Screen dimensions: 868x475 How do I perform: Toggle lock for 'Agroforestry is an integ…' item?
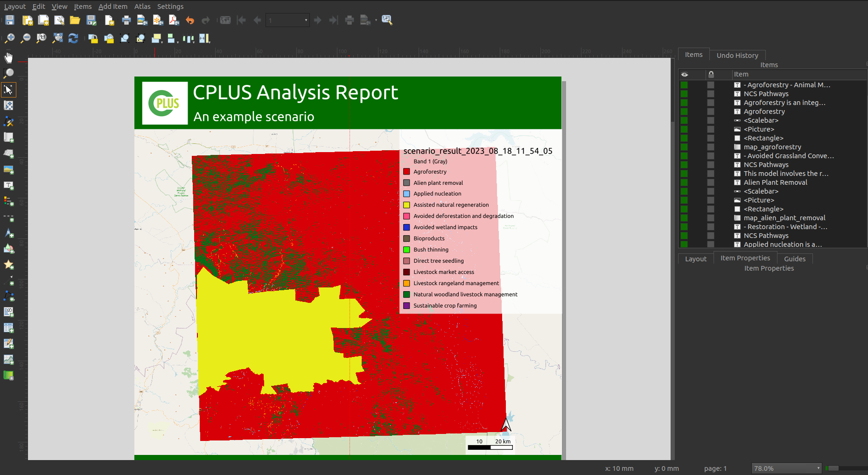click(x=711, y=103)
